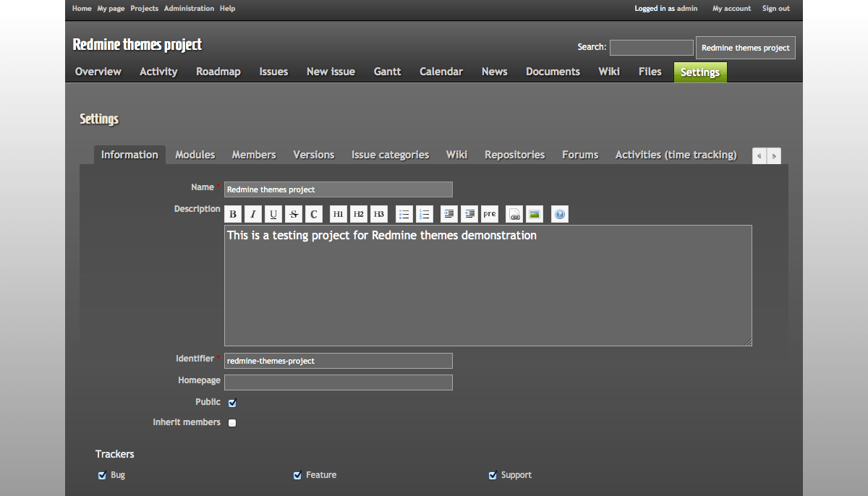Insert Heading 1 markup
Screen dimensions: 868x496
click(339, 214)
